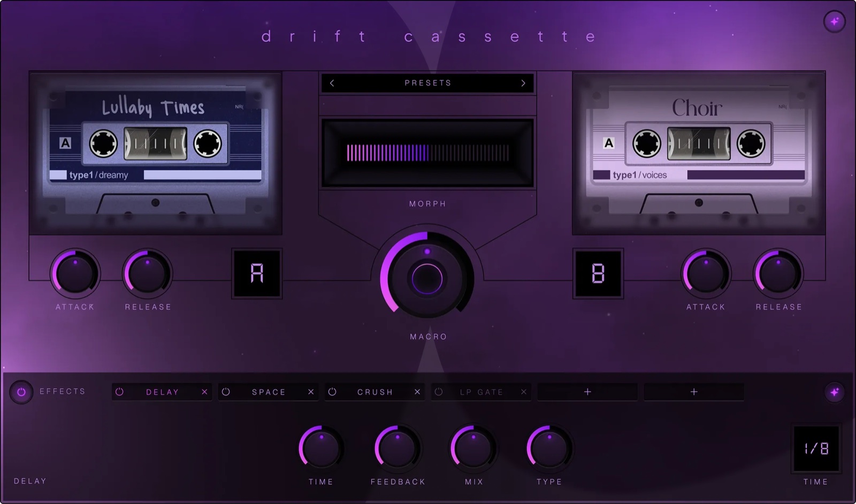Click the delay TYPE knob
This screenshot has height=504, width=856.
point(549,448)
